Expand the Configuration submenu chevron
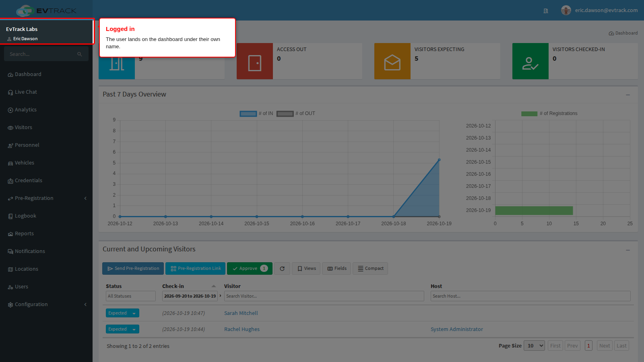 (x=85, y=304)
